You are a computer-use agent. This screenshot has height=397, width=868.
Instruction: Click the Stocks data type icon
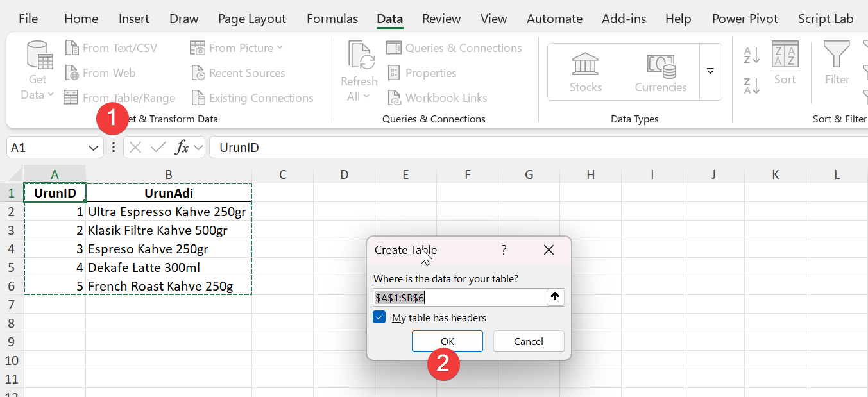(x=585, y=64)
